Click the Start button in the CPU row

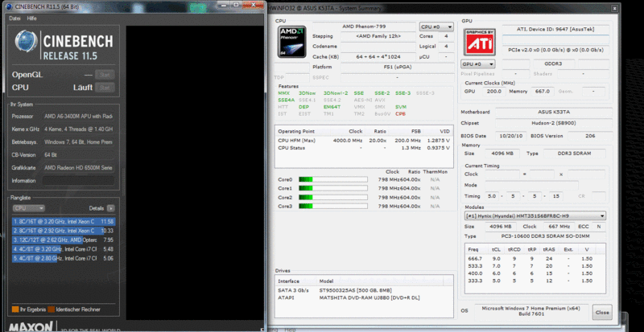pyautogui.click(x=105, y=88)
